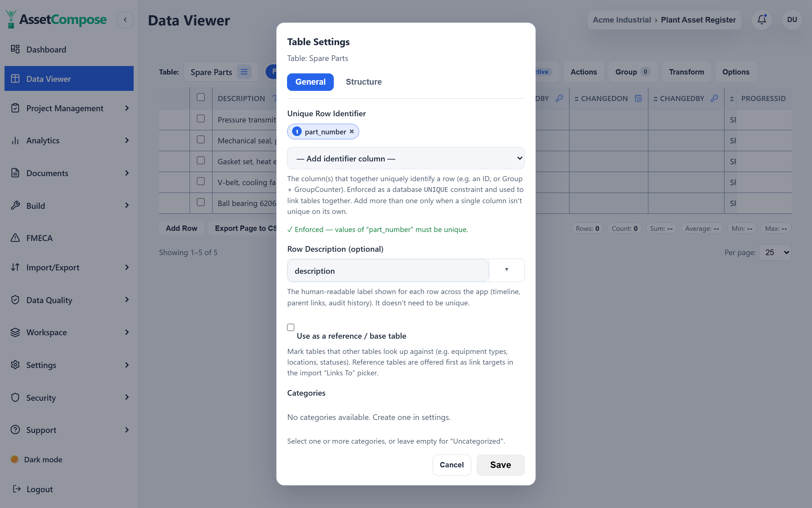This screenshot has width=812, height=508.
Task: Click the Support help circle icon
Action: (15, 430)
